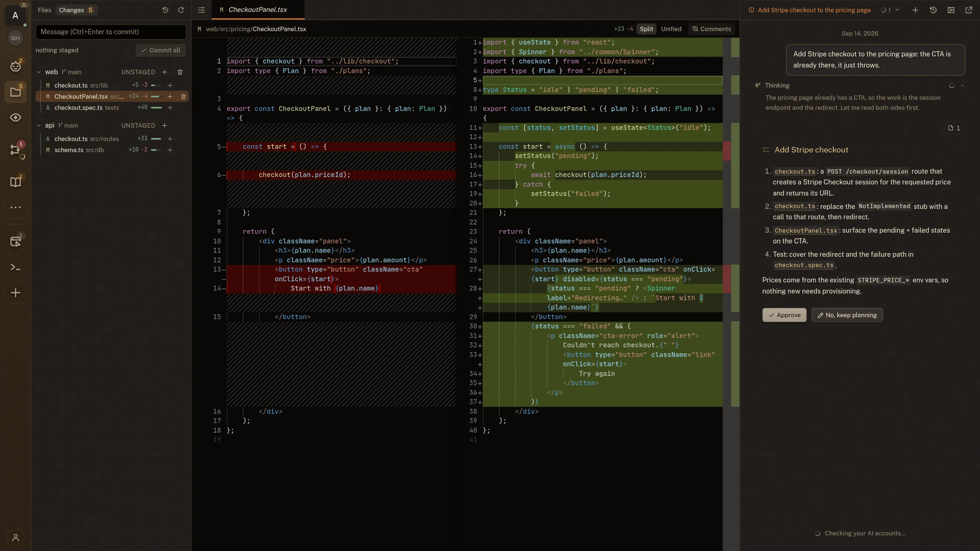Open the chat history clock icon
Image resolution: width=980 pixels, height=551 pixels.
(933, 10)
